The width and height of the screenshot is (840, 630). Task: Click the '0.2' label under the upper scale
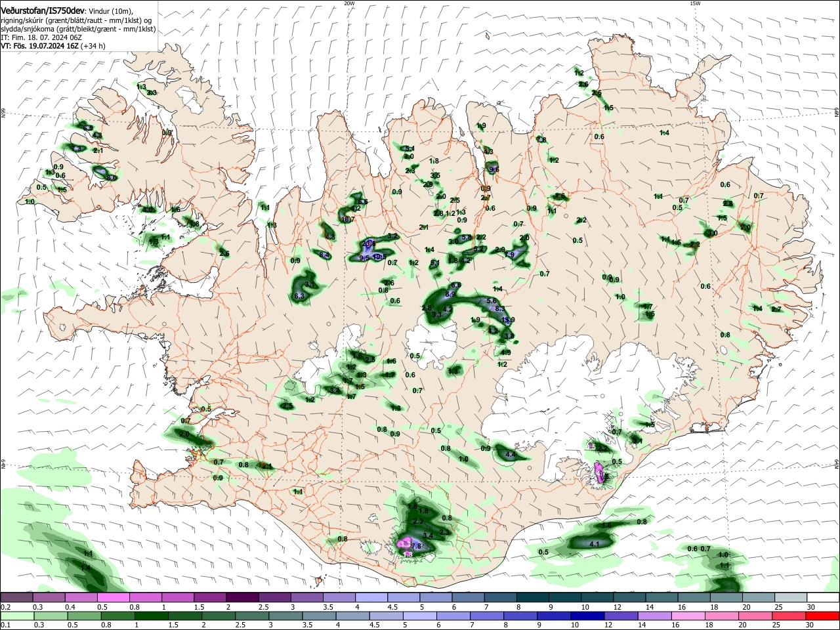(x=6, y=607)
